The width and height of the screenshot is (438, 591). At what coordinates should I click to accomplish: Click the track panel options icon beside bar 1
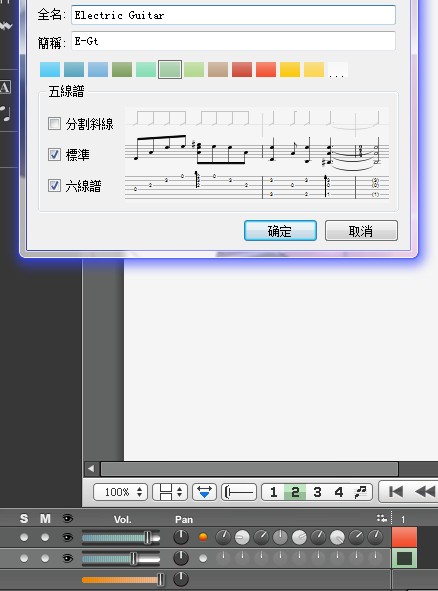[381, 518]
